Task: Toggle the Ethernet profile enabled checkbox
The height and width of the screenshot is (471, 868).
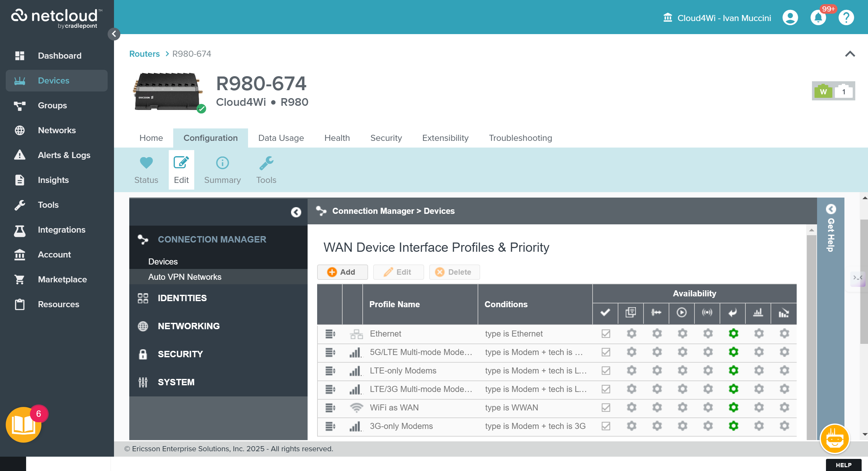Action: point(606,333)
